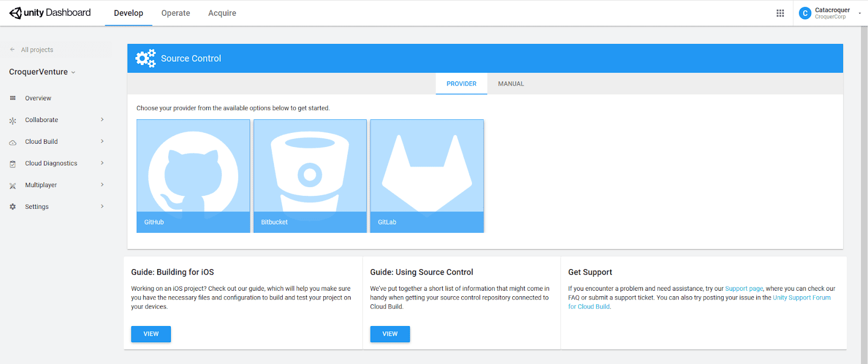Click the Unity Dashboard logo
The height and width of the screenshot is (364, 868).
point(50,12)
